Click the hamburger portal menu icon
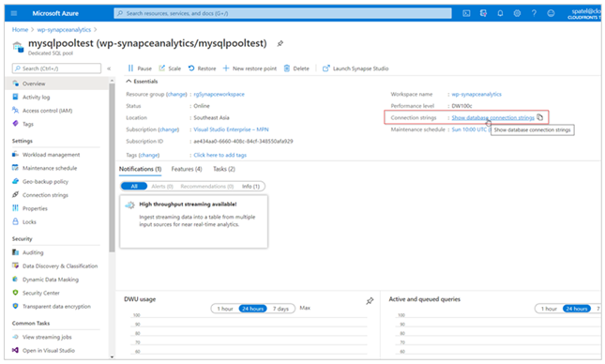 pos(14,13)
